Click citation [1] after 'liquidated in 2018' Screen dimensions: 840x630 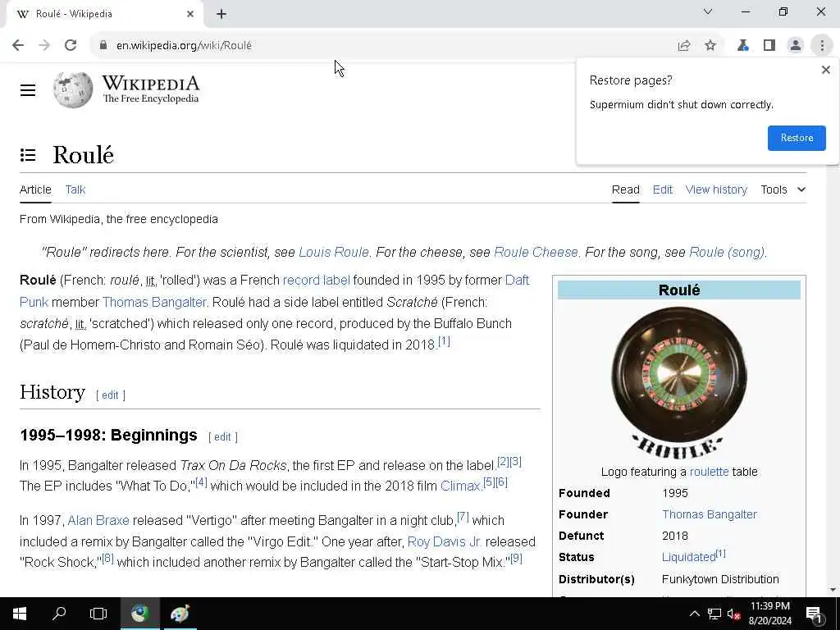coord(444,341)
